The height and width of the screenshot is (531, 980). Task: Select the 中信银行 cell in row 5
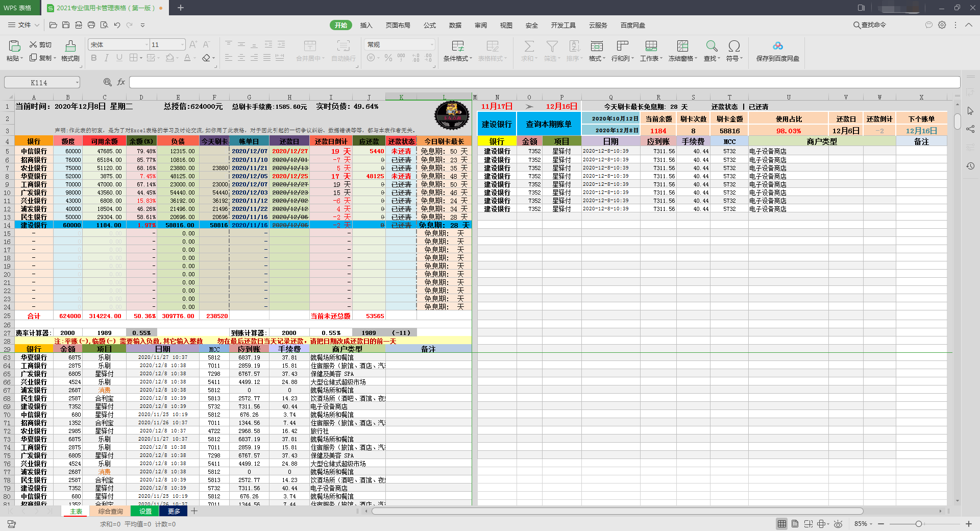tap(34, 151)
